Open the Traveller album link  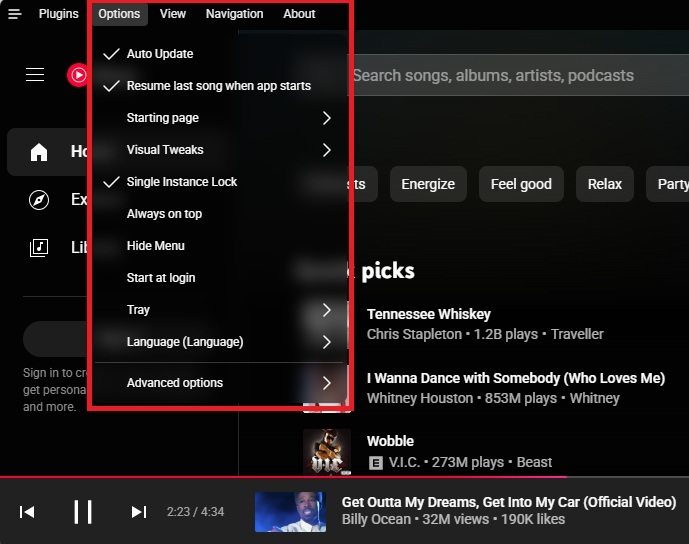(x=577, y=334)
